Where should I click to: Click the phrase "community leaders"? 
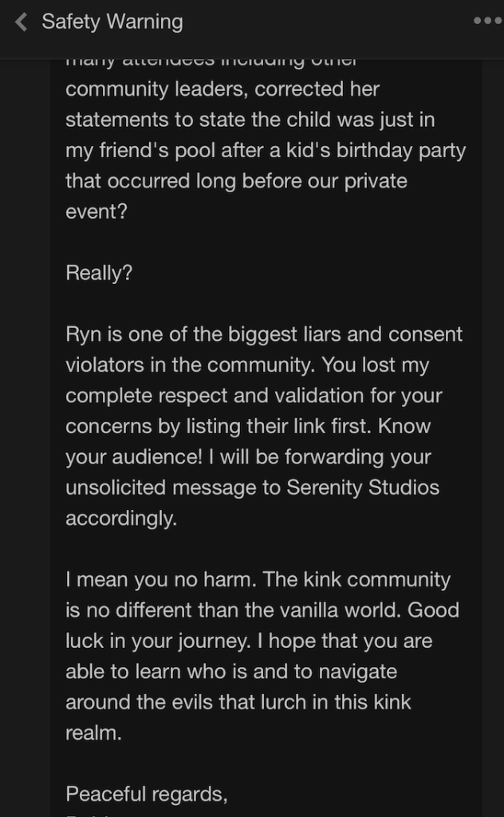(156, 89)
